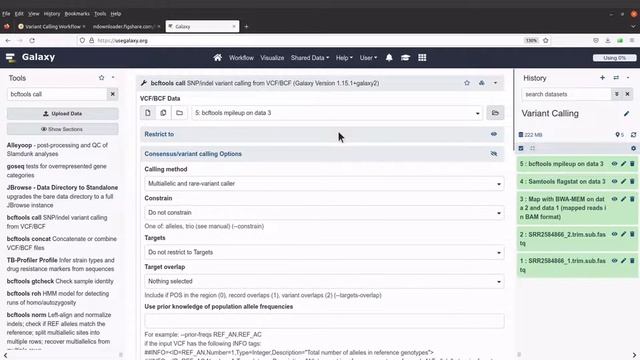640x360 pixels.
Task: View bcftools mpileup on data 3 eye icon
Action: (x=614, y=164)
